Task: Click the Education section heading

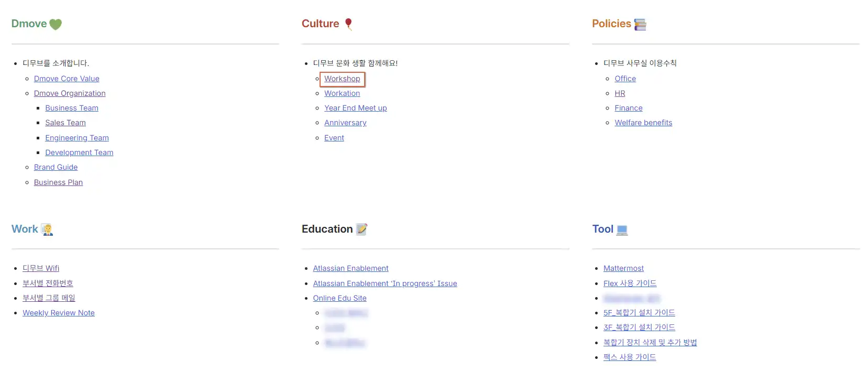Action: pos(327,229)
